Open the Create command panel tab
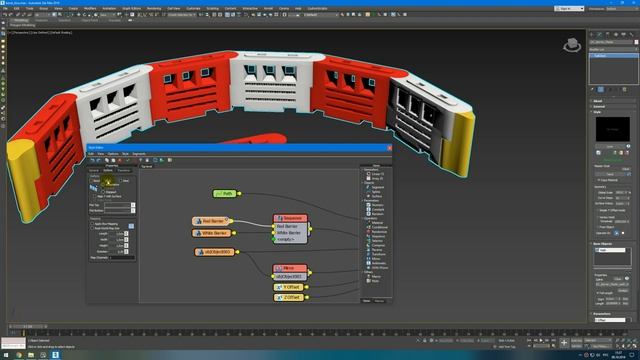 pos(592,35)
